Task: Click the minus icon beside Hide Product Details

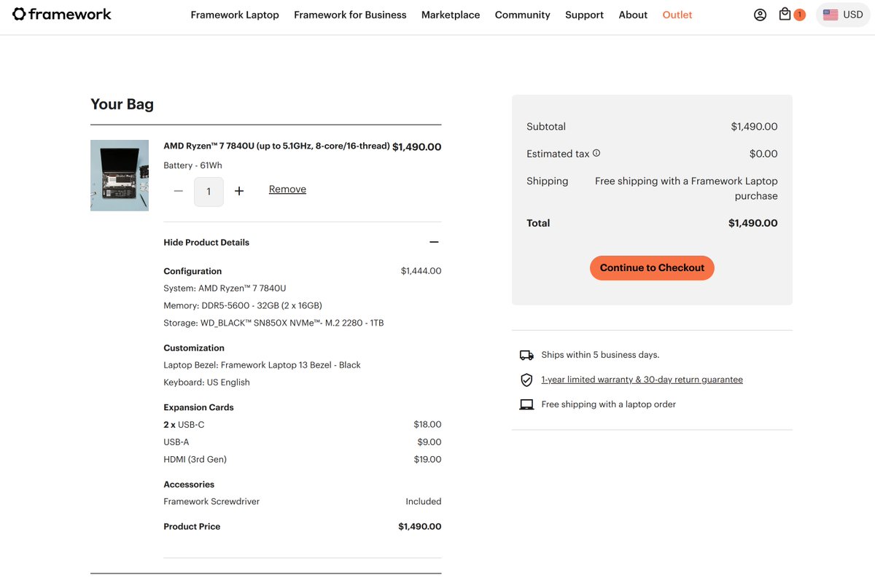Action: [x=434, y=242]
